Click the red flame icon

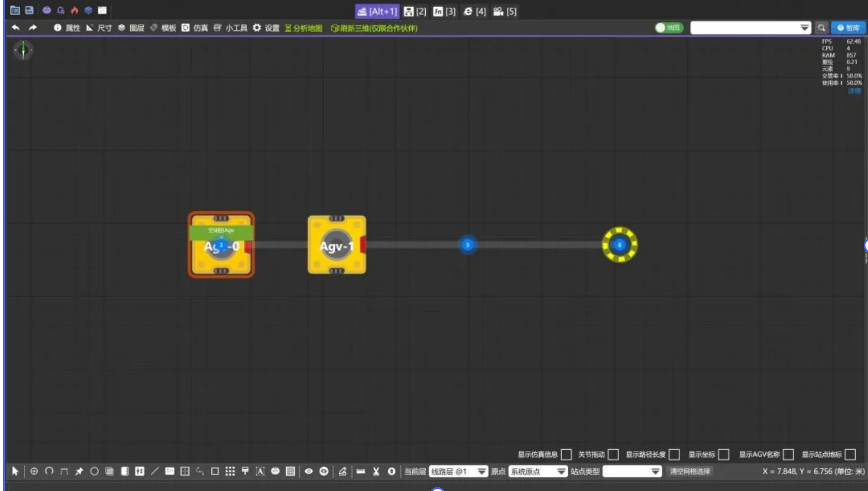coord(74,10)
